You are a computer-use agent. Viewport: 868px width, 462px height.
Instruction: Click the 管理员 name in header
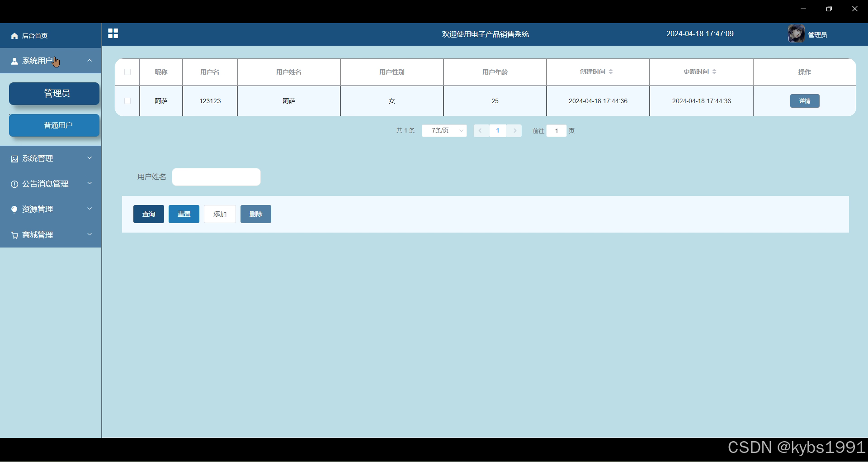click(818, 35)
